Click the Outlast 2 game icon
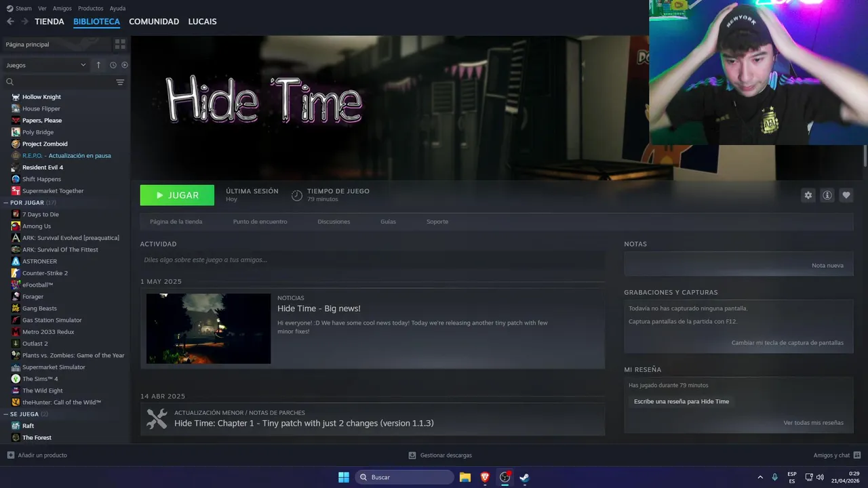The image size is (868, 488). tap(16, 344)
